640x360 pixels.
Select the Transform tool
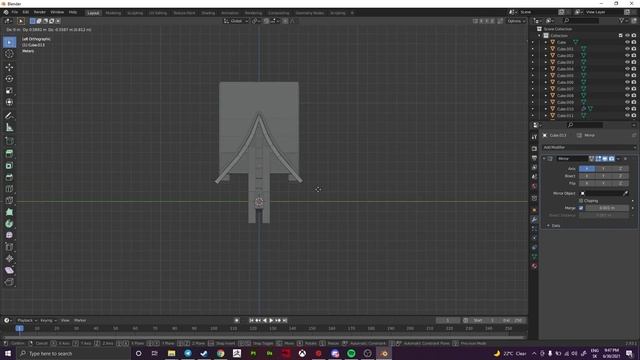point(9,102)
